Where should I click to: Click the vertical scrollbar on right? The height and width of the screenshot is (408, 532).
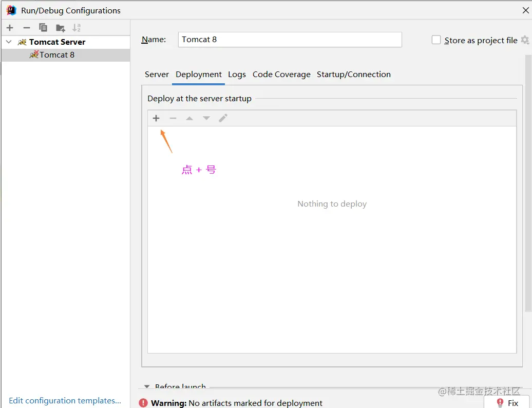coord(528,183)
